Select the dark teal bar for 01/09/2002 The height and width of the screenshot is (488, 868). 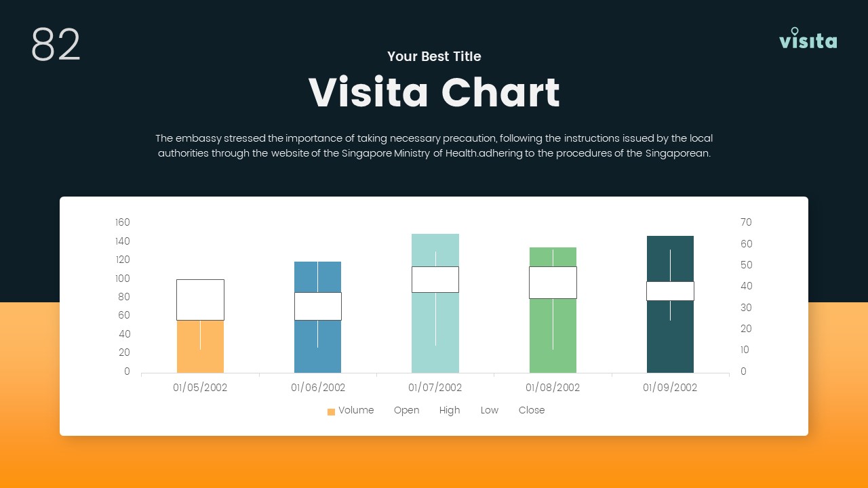pyautogui.click(x=670, y=339)
